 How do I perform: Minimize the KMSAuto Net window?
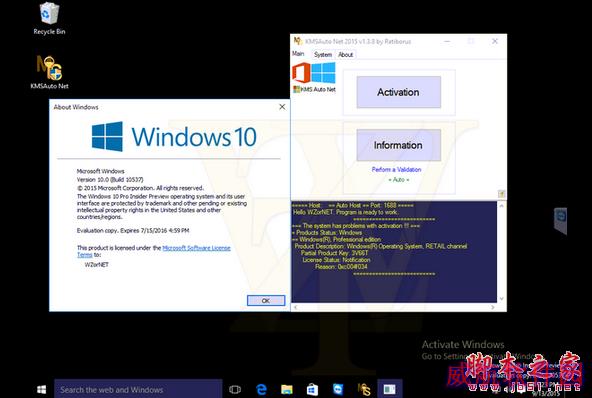click(447, 41)
